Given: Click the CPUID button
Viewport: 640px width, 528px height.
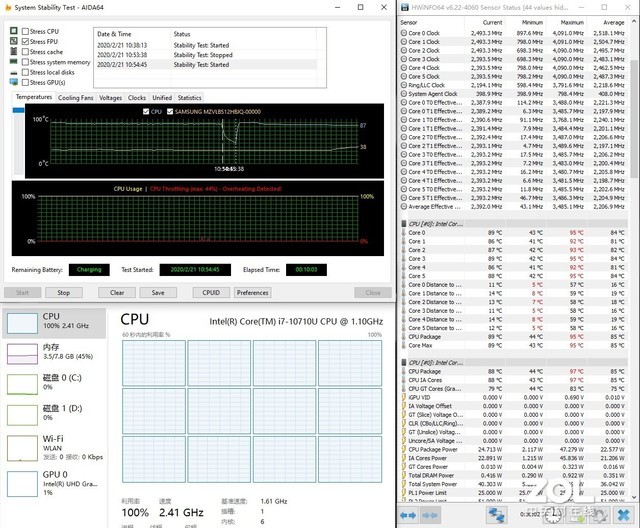Looking at the screenshot, I should coord(211,293).
